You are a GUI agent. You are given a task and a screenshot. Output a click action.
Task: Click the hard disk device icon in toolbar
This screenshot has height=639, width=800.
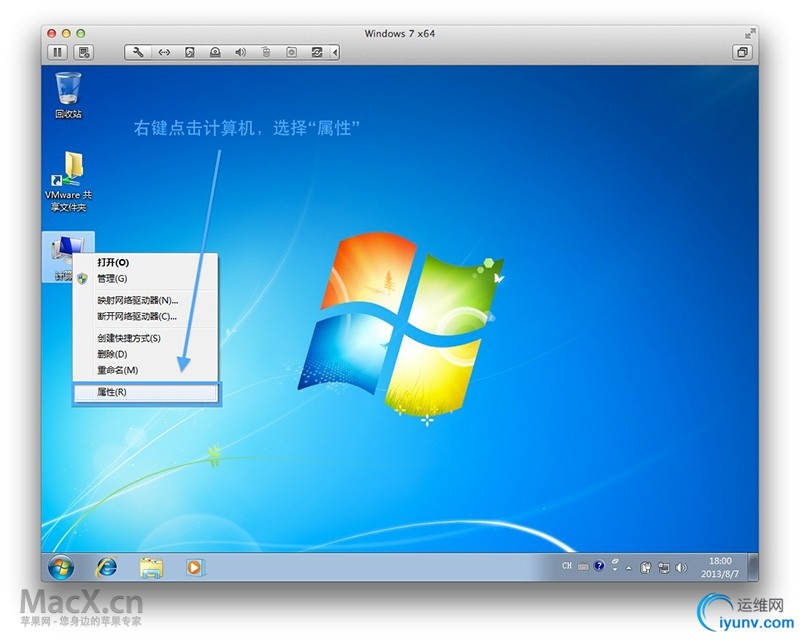pyautogui.click(x=189, y=52)
